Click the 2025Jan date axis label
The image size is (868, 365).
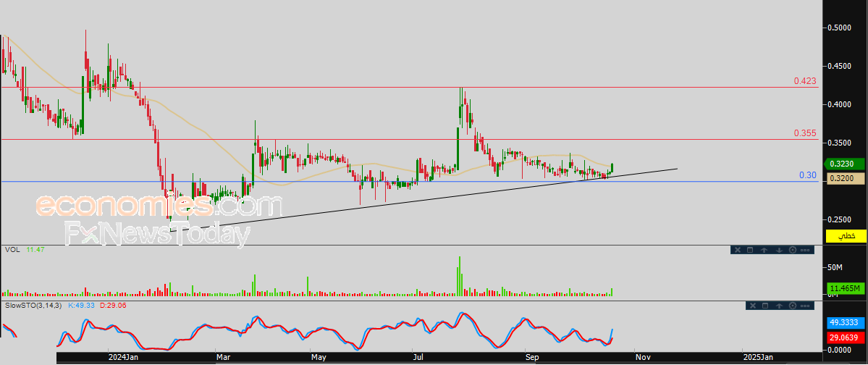pos(757,358)
